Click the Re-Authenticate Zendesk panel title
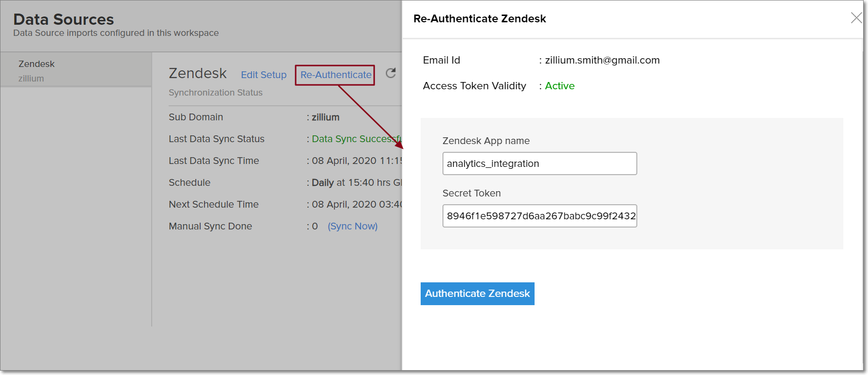Screen dimensions: 868x375 pos(479,19)
